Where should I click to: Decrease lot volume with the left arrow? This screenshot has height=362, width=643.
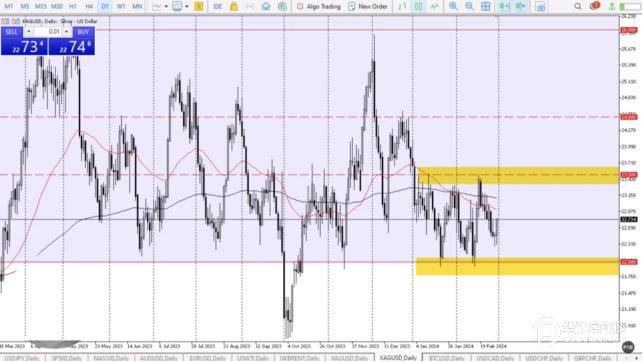[x=28, y=32]
